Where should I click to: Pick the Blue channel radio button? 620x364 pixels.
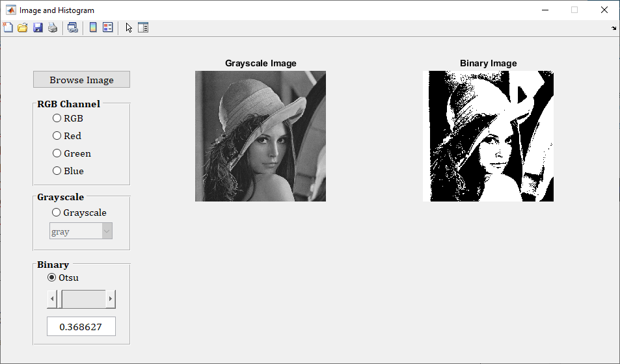click(57, 171)
